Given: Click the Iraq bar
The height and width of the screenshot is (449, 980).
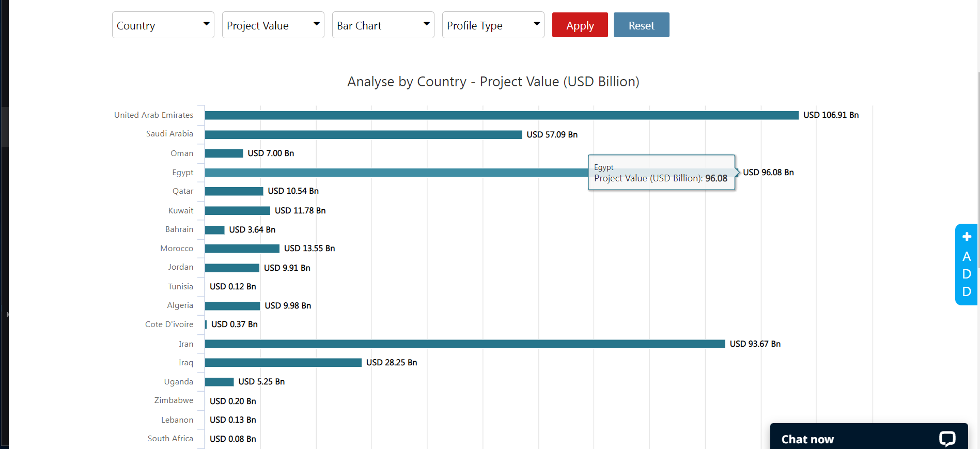Looking at the screenshot, I should [283, 363].
